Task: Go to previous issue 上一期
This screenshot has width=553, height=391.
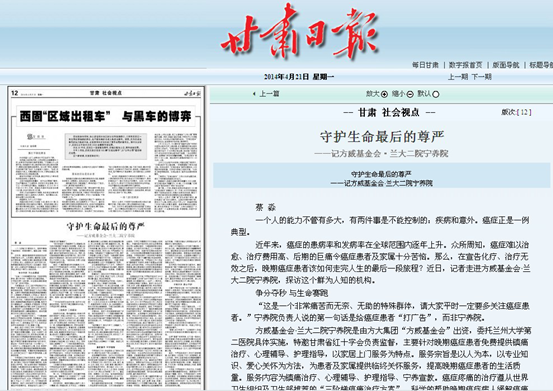Action: 458,77
